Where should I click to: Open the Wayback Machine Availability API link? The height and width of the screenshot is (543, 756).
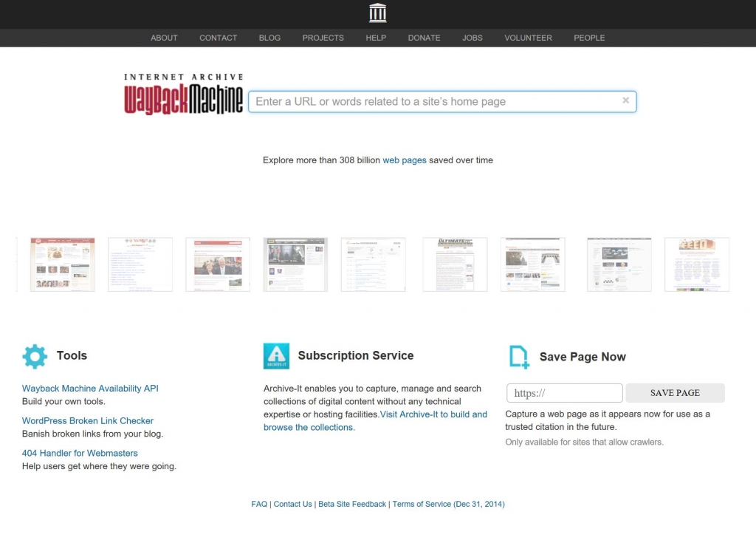[x=90, y=389]
